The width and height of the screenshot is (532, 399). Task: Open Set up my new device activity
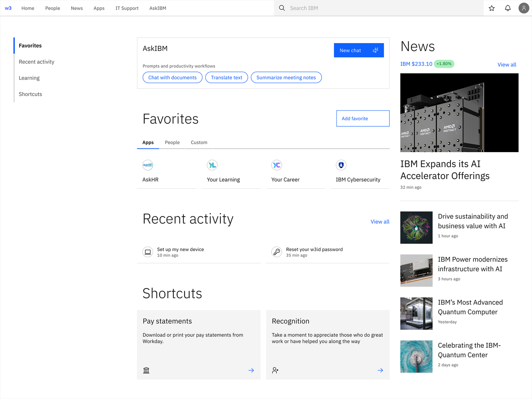click(x=180, y=249)
